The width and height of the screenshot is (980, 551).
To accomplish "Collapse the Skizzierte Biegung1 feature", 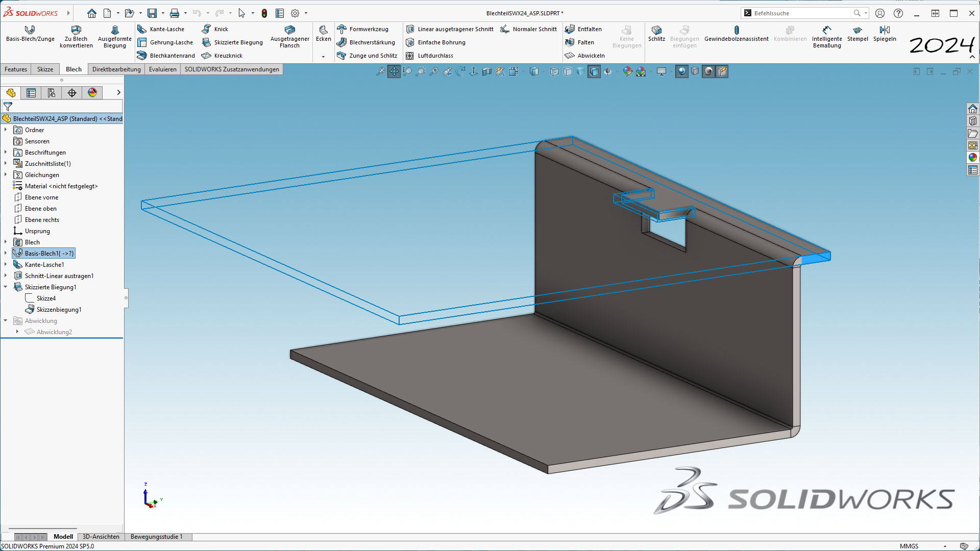I will point(6,287).
